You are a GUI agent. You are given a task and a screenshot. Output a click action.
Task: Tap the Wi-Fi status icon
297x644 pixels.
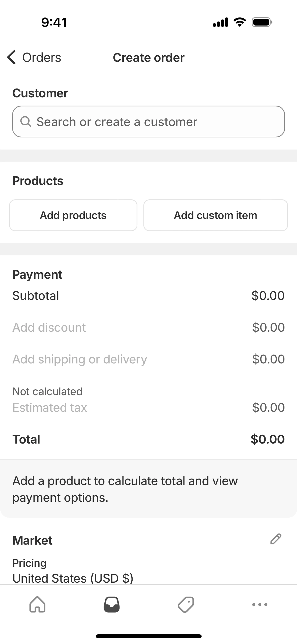239,22
